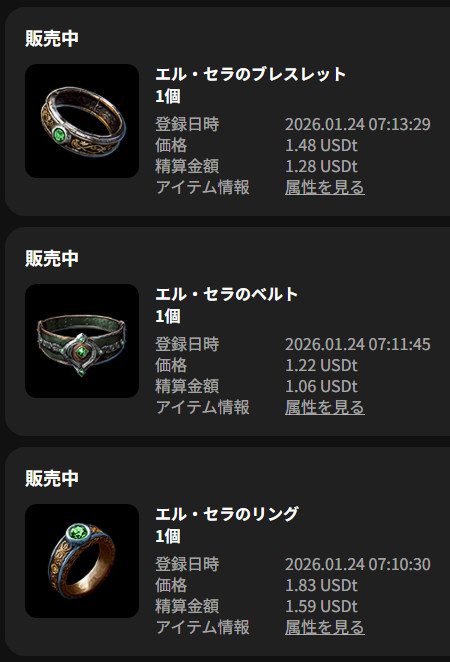
Task: Click the エル・セラのベルト belt thumbnail
Action: (x=82, y=341)
